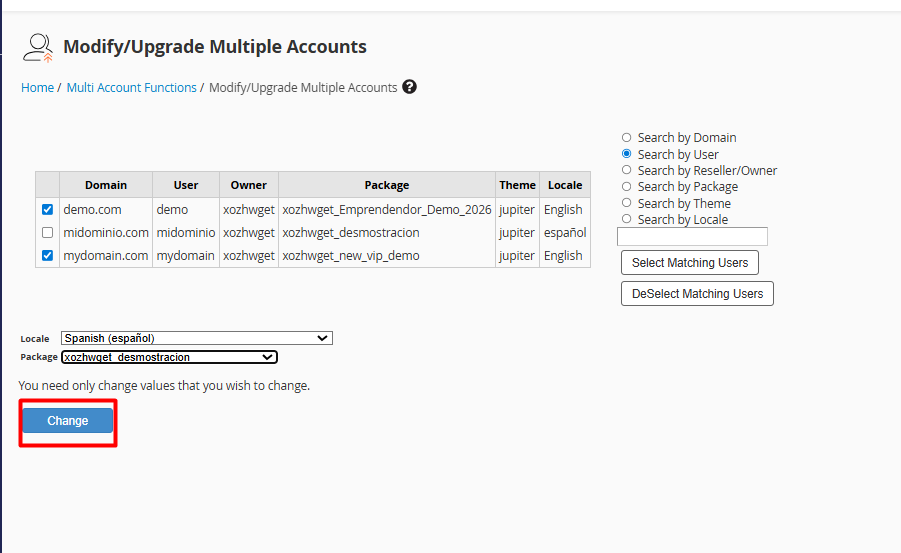
Task: Select the Search by Domain radio
Action: (626, 137)
